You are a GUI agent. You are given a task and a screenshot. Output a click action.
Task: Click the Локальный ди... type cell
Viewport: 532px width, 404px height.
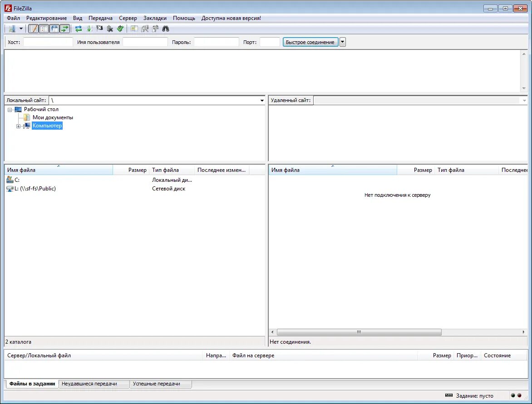(x=172, y=180)
